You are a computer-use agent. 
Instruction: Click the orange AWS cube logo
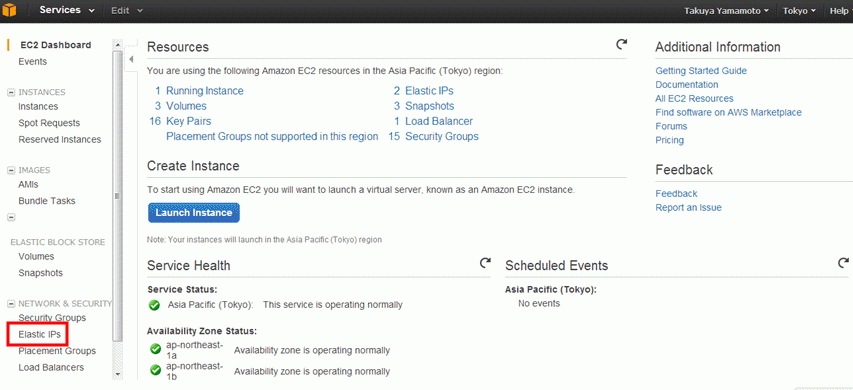pyautogui.click(x=8, y=10)
